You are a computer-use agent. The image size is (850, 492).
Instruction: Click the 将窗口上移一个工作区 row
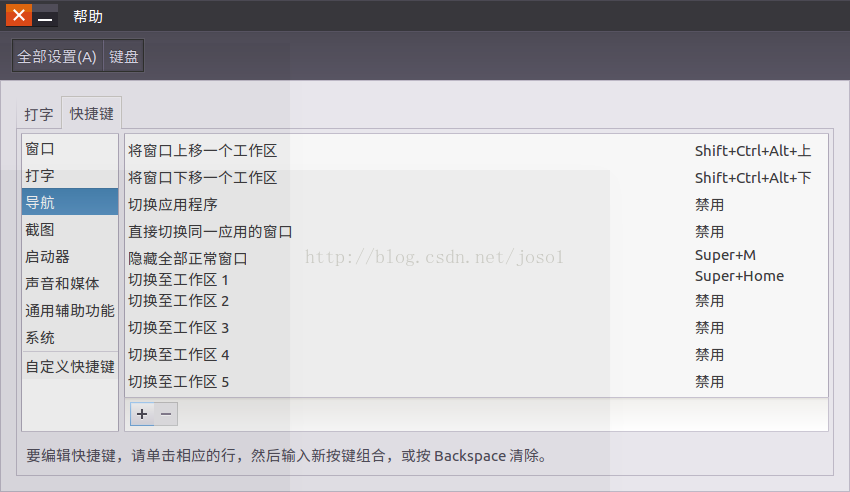click(x=476, y=151)
